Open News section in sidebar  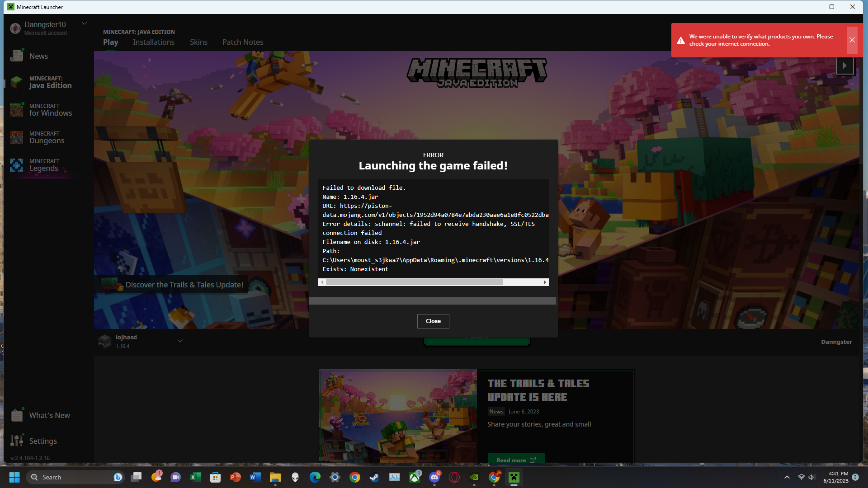(38, 56)
